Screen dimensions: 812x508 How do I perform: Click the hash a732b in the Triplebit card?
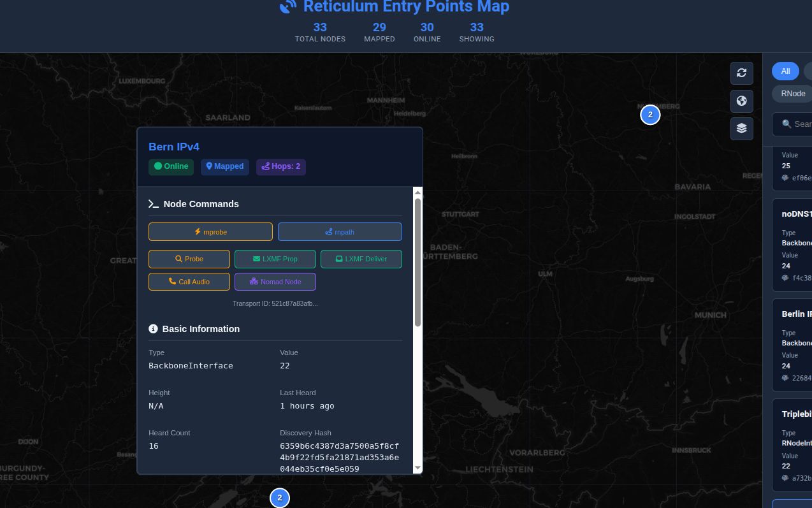[x=801, y=478]
